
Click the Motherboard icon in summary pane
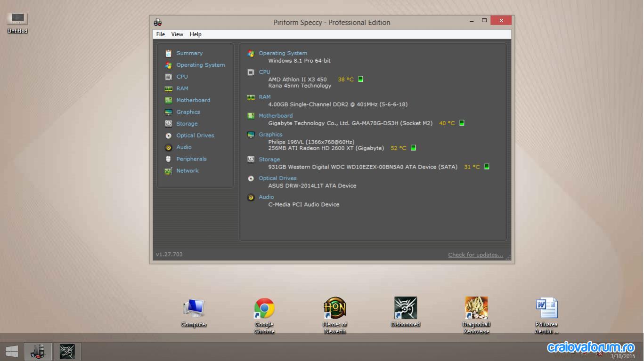click(251, 116)
